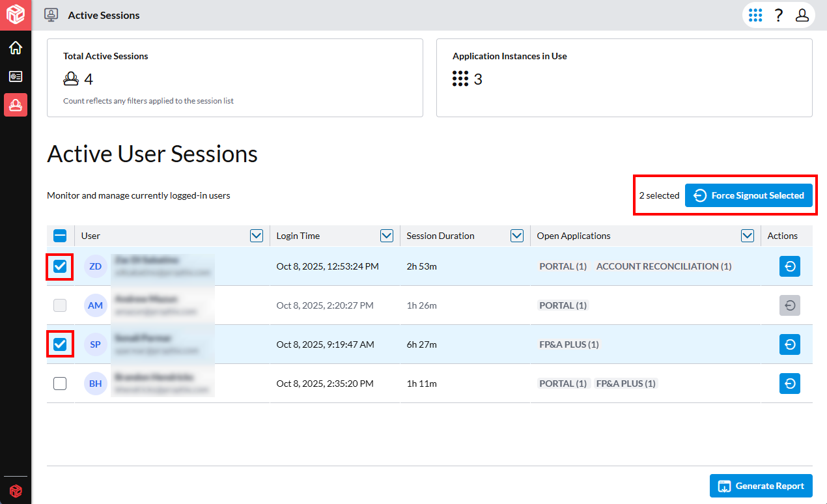Uncheck the ZD user row checkbox
Image resolution: width=827 pixels, height=504 pixels.
click(x=60, y=266)
